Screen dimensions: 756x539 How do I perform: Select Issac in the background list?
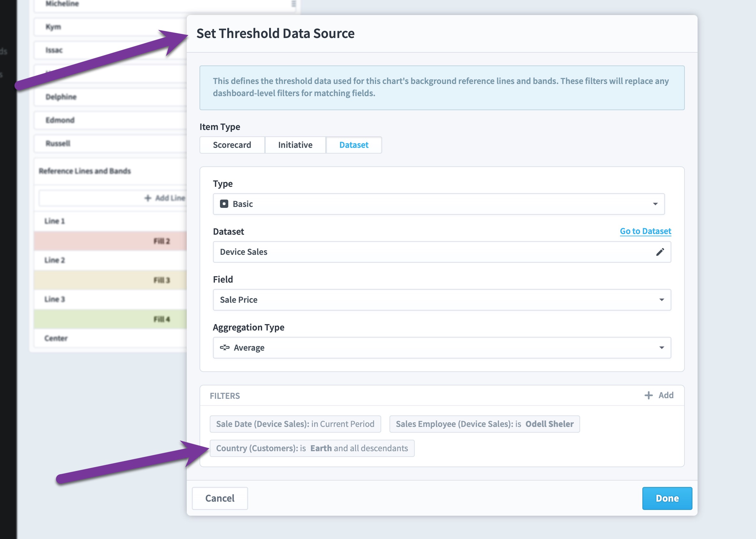coord(110,50)
